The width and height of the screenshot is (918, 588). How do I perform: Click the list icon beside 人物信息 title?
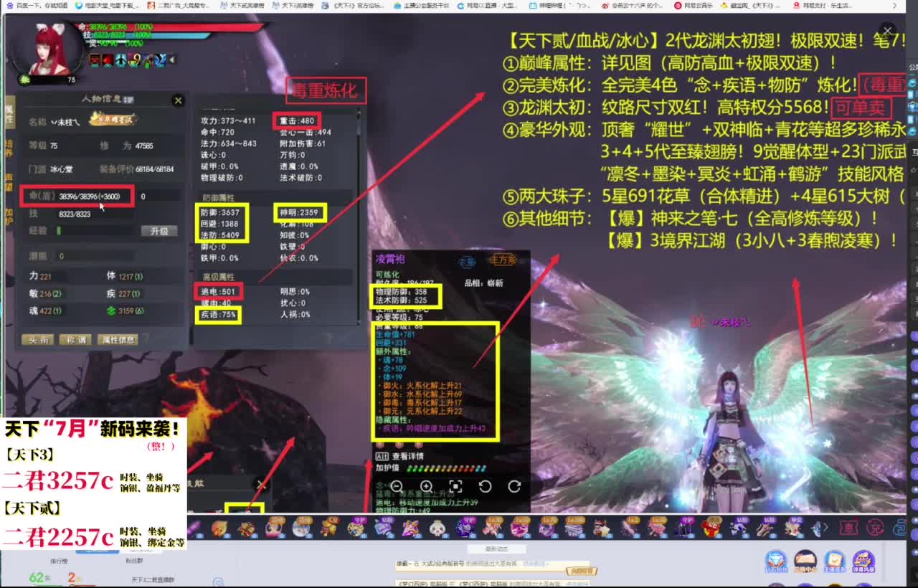click(x=129, y=100)
